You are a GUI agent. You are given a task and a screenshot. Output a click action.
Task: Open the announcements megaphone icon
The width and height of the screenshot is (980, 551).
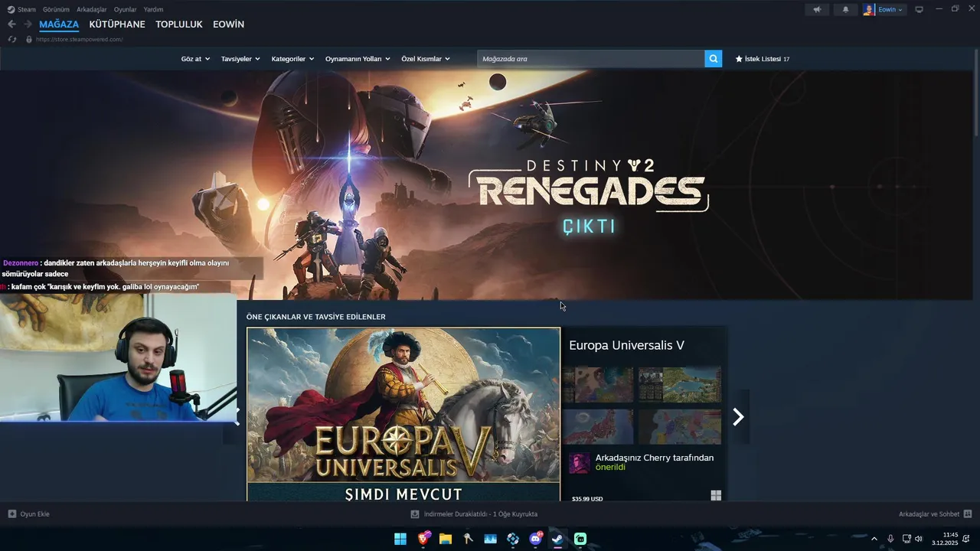point(817,9)
